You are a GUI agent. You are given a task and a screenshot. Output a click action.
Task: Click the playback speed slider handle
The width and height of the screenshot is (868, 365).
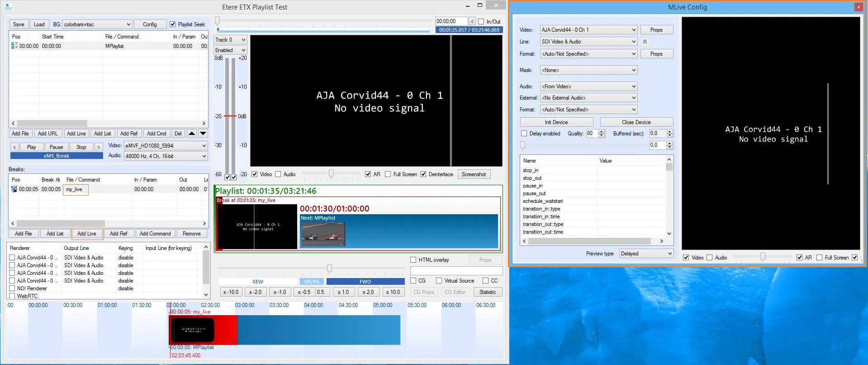tap(329, 269)
